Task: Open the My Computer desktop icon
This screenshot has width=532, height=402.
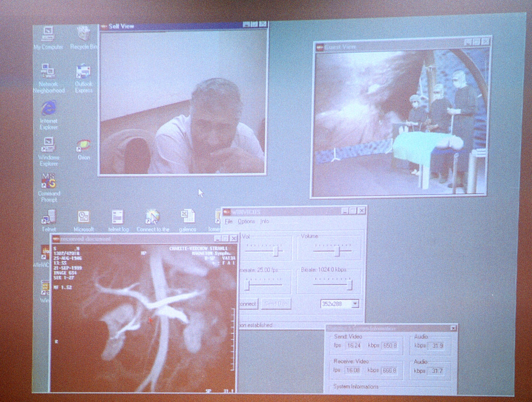Action: pos(48,38)
